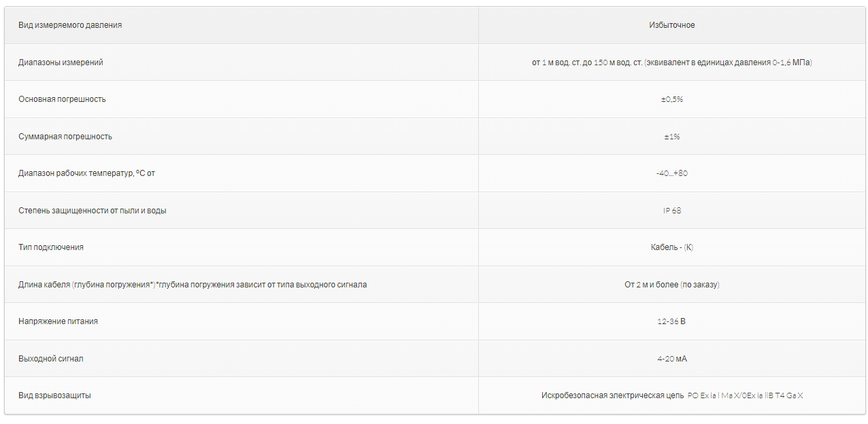Screen dimensions: 868x424
Task: Select the '4-20 мА' output signal value
Action: coord(671,359)
